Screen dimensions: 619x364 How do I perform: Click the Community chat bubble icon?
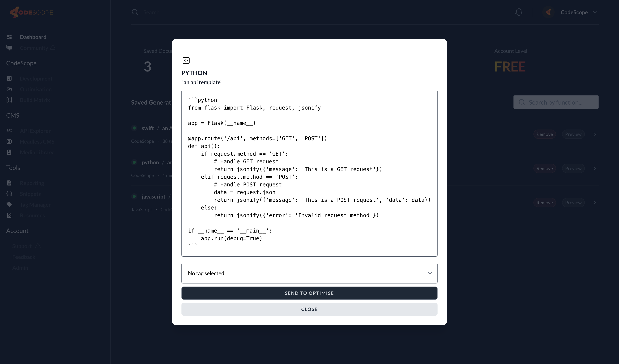tap(9, 48)
